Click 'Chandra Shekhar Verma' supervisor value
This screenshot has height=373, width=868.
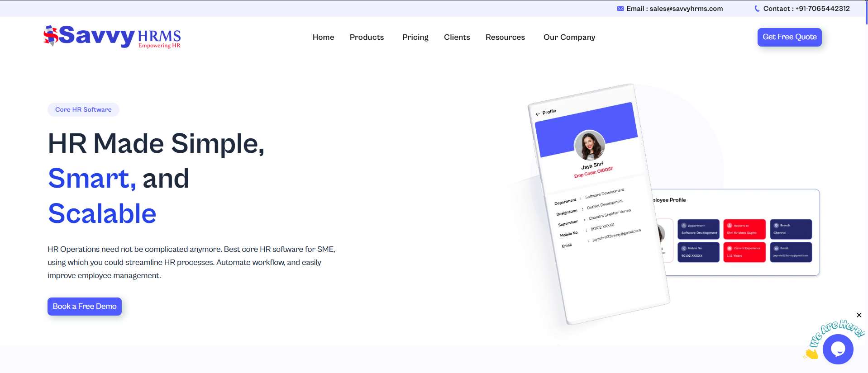[610, 214]
